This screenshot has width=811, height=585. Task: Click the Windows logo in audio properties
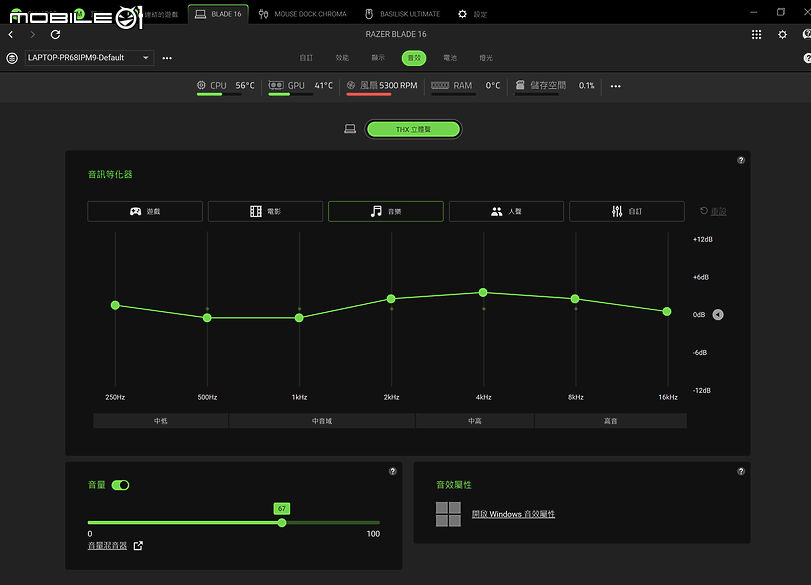pos(448,514)
